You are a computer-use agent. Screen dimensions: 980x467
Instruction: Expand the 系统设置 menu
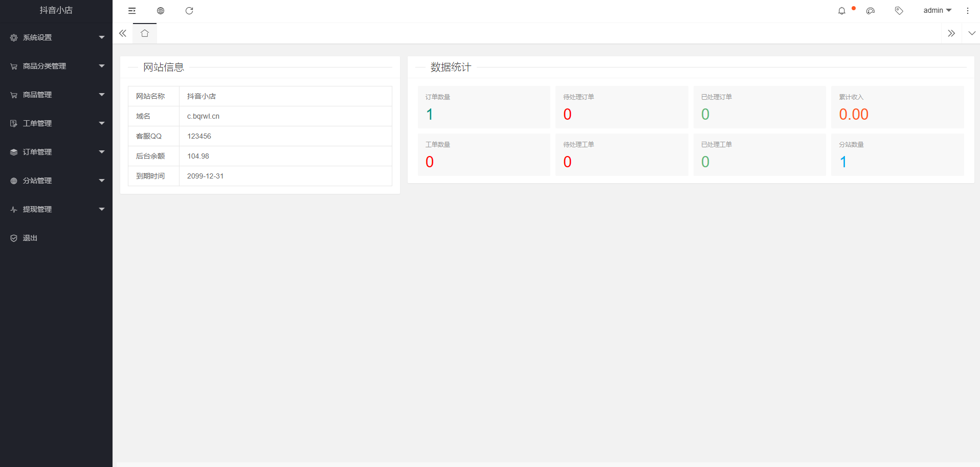pyautogui.click(x=56, y=37)
